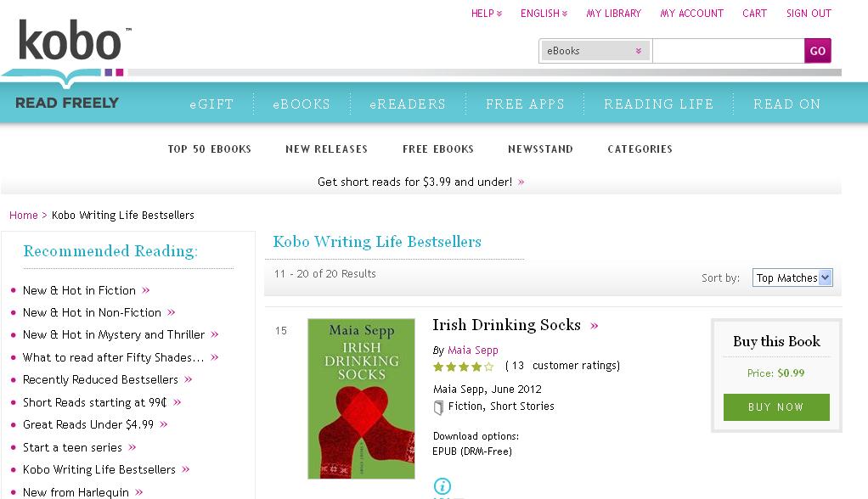This screenshot has width=868, height=499.
Task: Click arrow beside New & Hot in Fiction
Action: coord(146,290)
